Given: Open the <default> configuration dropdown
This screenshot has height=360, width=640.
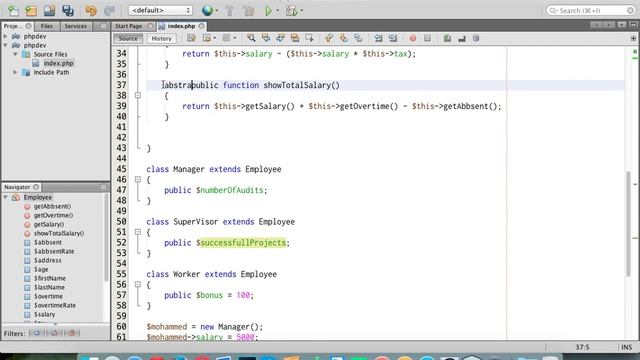Looking at the screenshot, I should 160,10.
